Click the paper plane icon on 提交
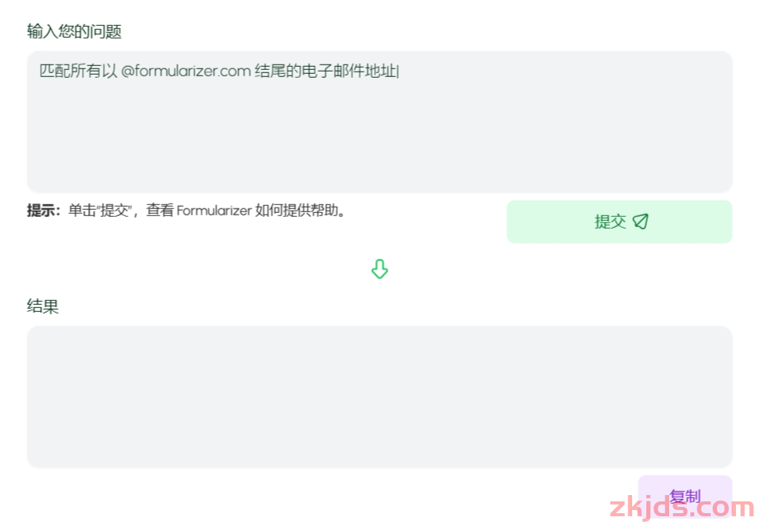This screenshot has height=532, width=769. point(641,222)
